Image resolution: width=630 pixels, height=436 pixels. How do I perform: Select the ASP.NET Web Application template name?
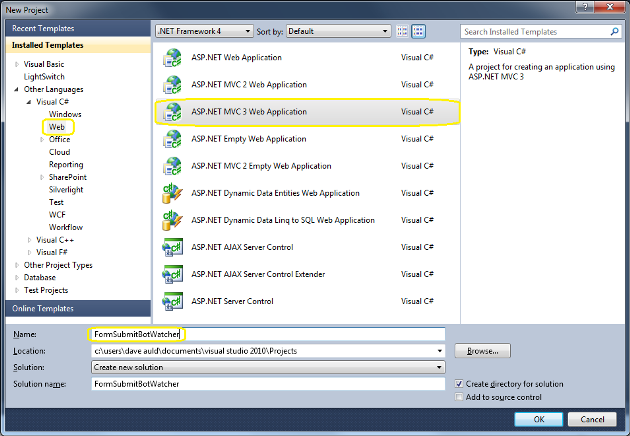236,57
